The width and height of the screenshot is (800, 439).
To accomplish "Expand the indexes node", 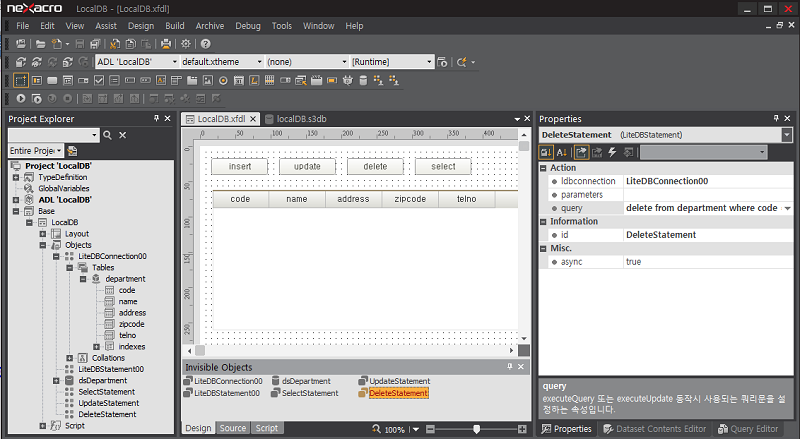I will [96, 347].
